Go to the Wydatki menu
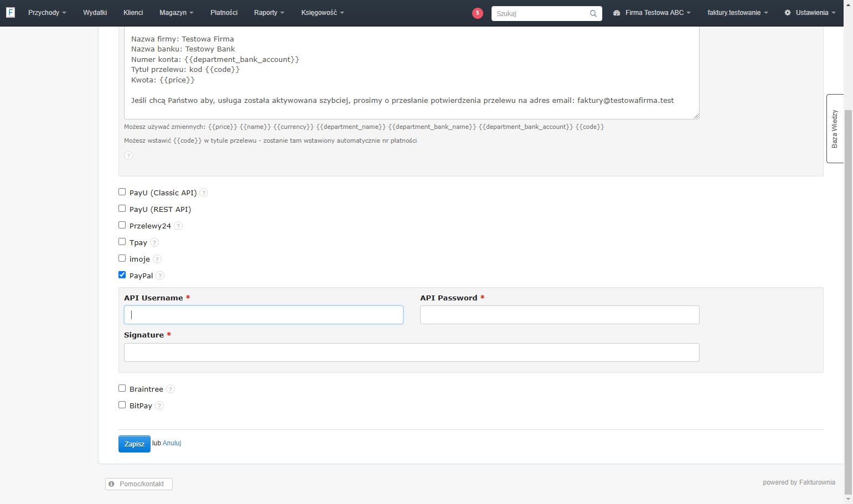This screenshot has height=504, width=853. [95, 13]
